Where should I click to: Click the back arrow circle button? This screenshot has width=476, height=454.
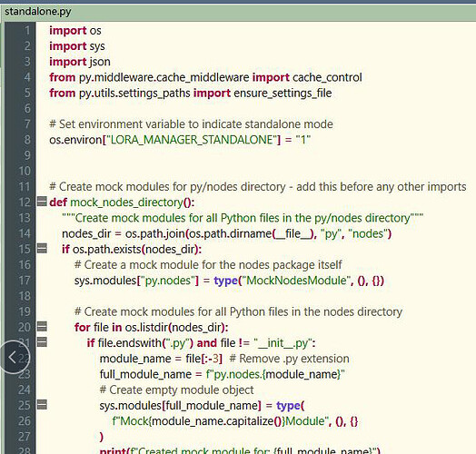tap(12, 357)
